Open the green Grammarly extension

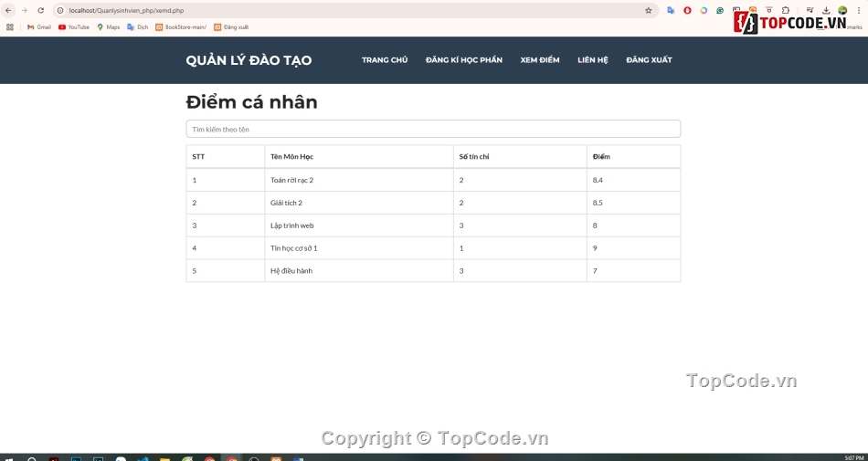tap(720, 11)
